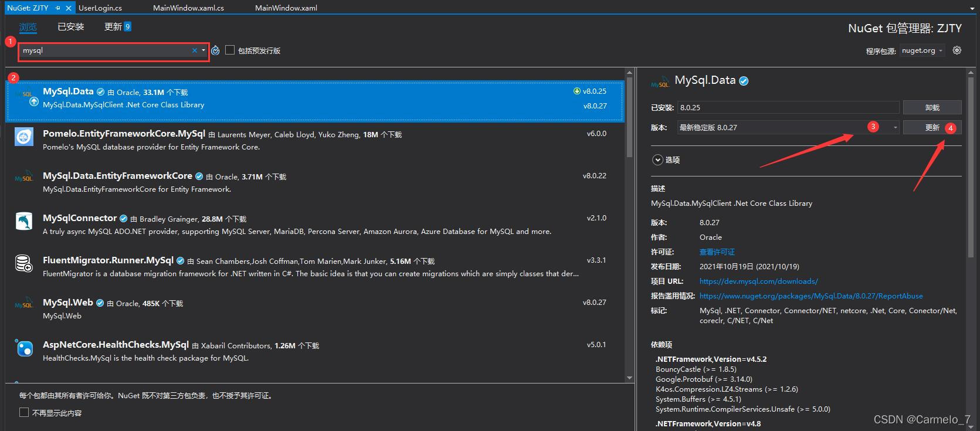This screenshot has height=431, width=980.
Task: Click the MySqlConnector dolphin icon
Action: pyautogui.click(x=24, y=221)
